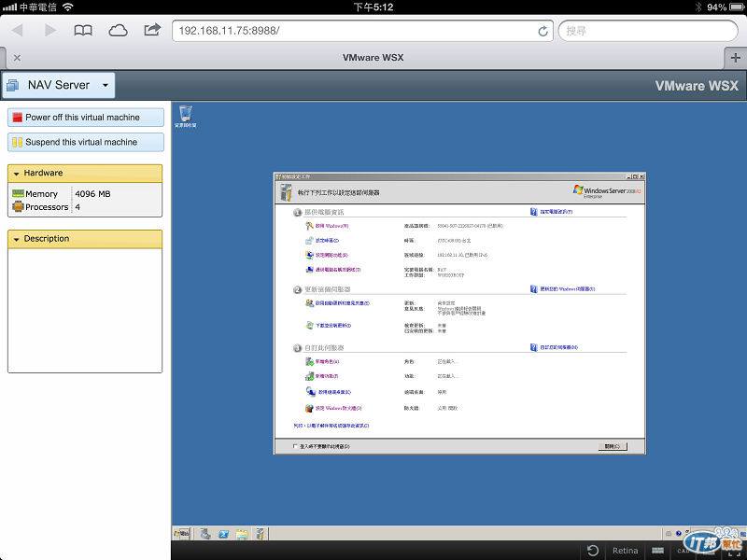Click the print, e-mail or save link
Viewport: 747px width, 560px height.
pyautogui.click(x=331, y=426)
